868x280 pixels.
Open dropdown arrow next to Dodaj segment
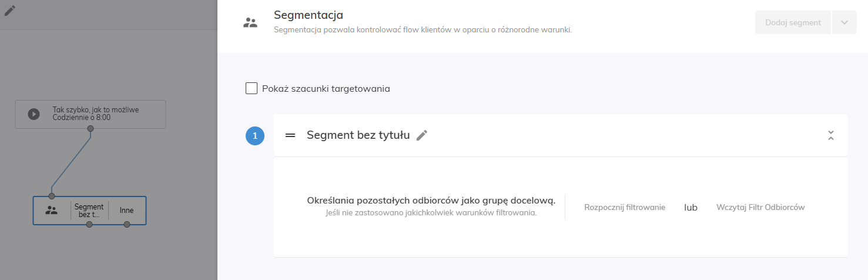click(x=844, y=23)
